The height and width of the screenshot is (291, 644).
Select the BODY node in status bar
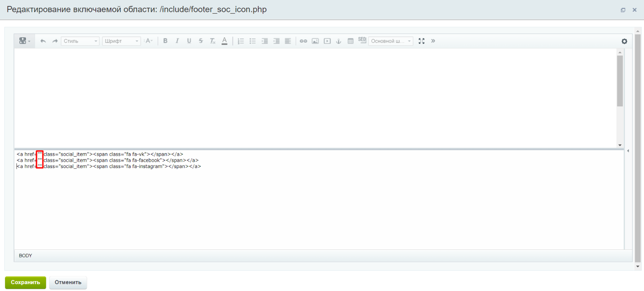coord(25,256)
